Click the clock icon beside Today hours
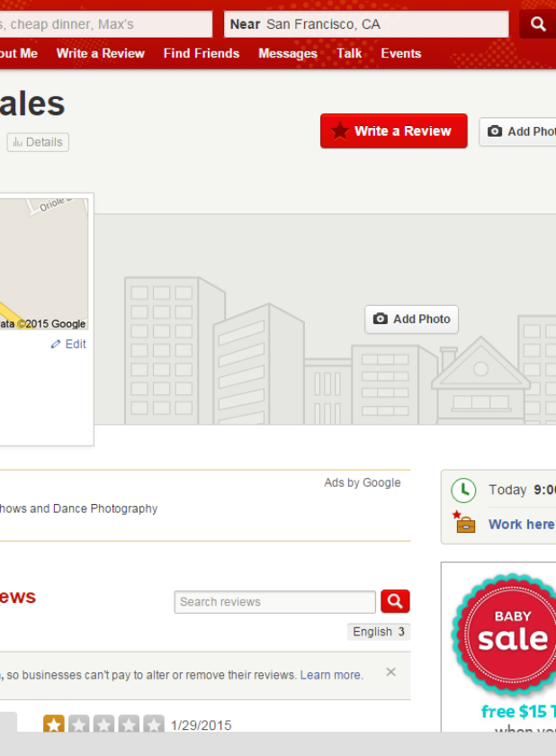 (x=463, y=490)
